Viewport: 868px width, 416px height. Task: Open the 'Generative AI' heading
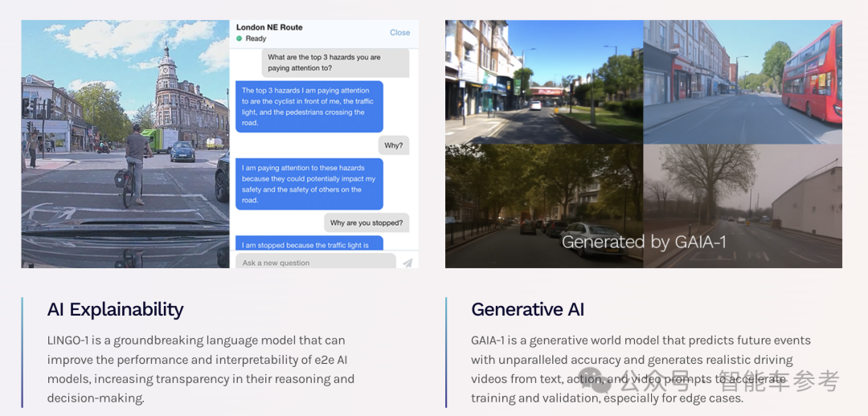click(527, 309)
